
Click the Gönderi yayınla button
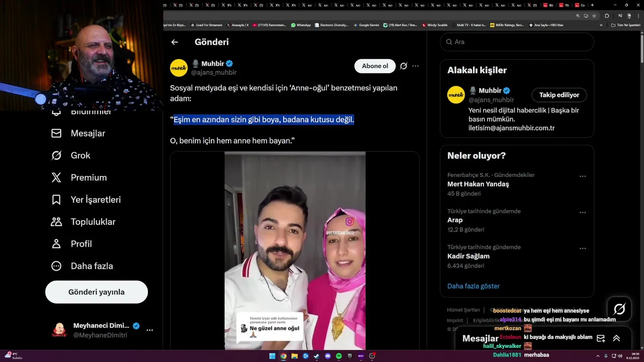click(97, 292)
